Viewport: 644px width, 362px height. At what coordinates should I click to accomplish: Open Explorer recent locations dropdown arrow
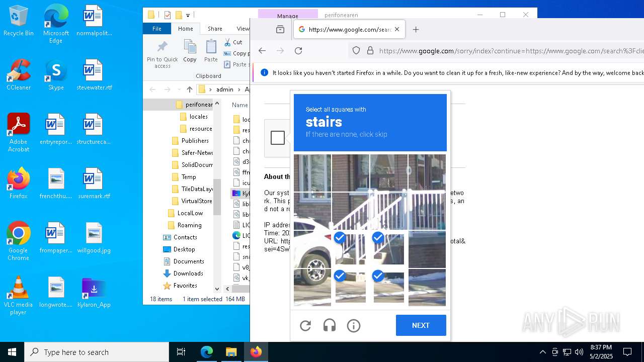click(x=179, y=89)
